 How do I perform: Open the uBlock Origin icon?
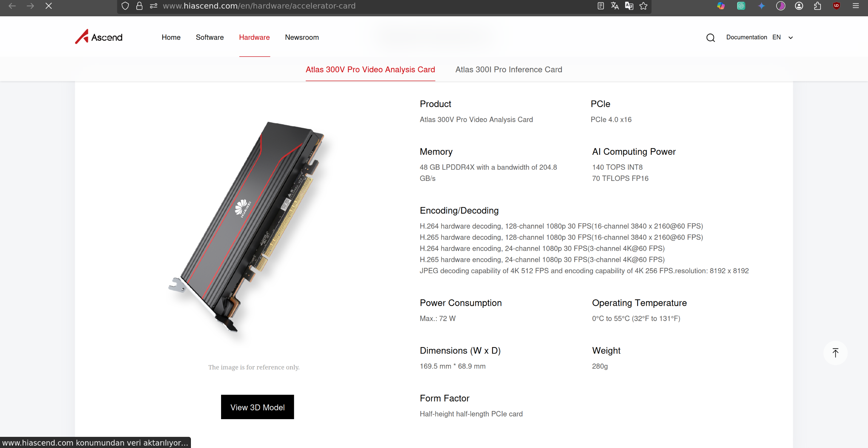pos(836,6)
